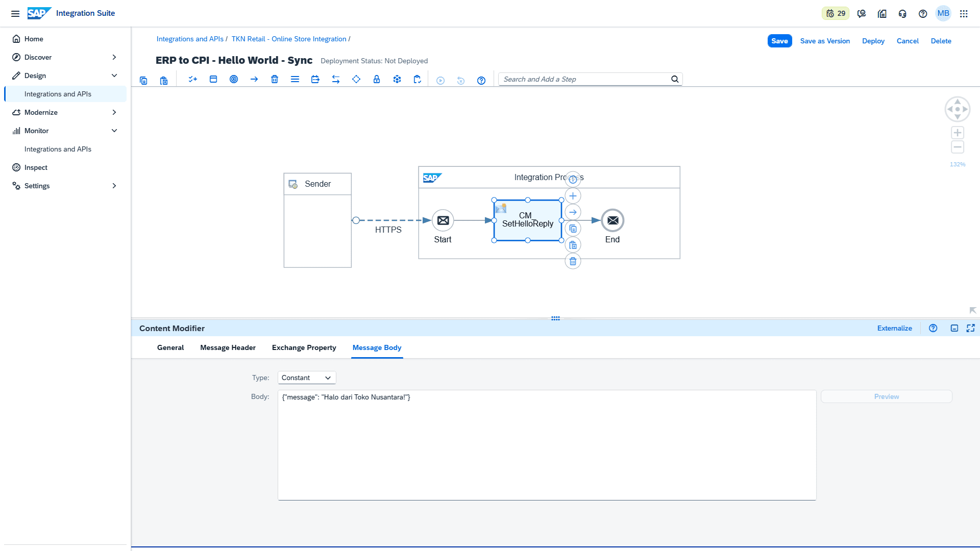Click the zoom out minus button on canvas

pos(958,147)
